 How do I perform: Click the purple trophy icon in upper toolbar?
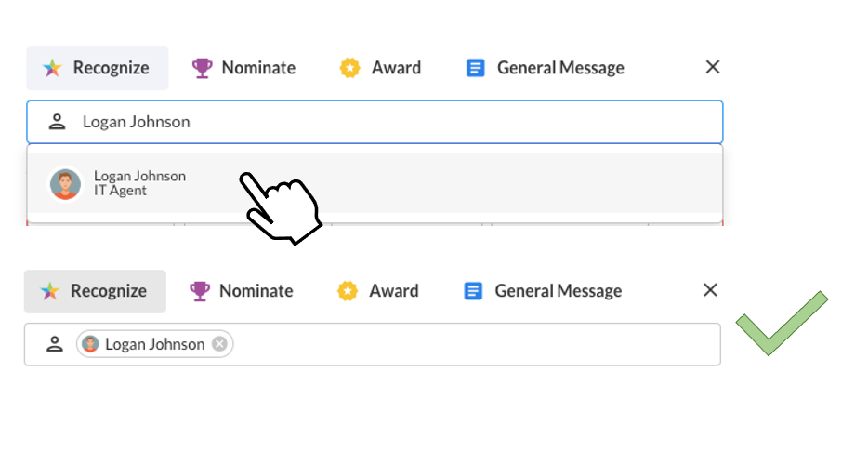point(202,68)
